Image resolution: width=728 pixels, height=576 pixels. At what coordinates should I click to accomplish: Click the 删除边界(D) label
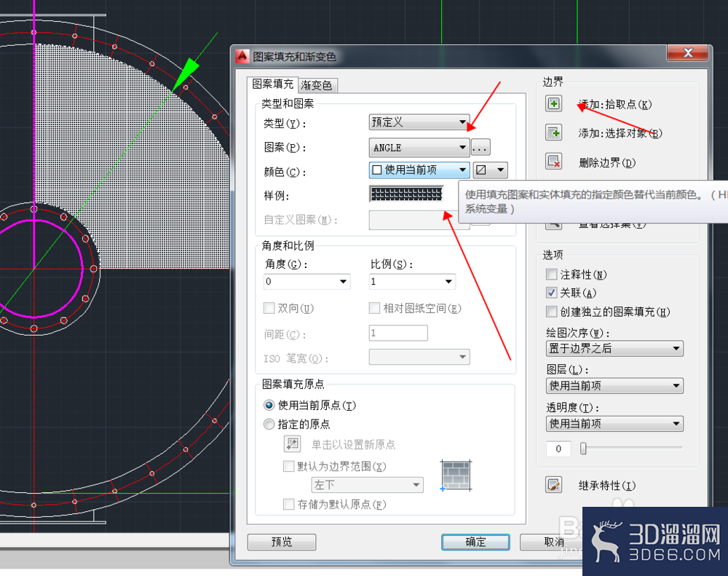click(607, 162)
